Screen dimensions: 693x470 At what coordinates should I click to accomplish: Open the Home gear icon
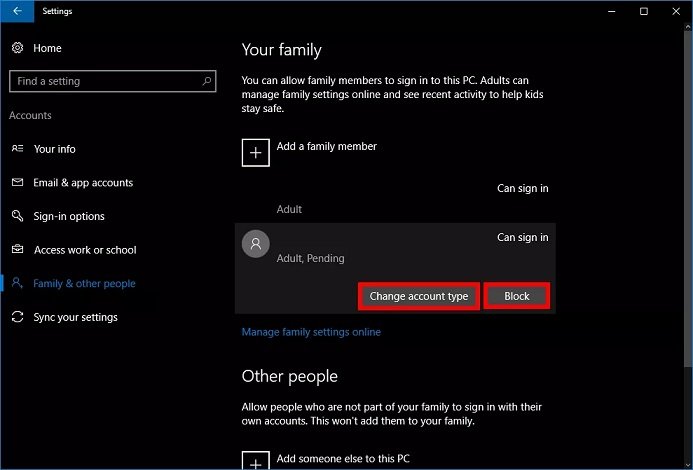point(17,48)
